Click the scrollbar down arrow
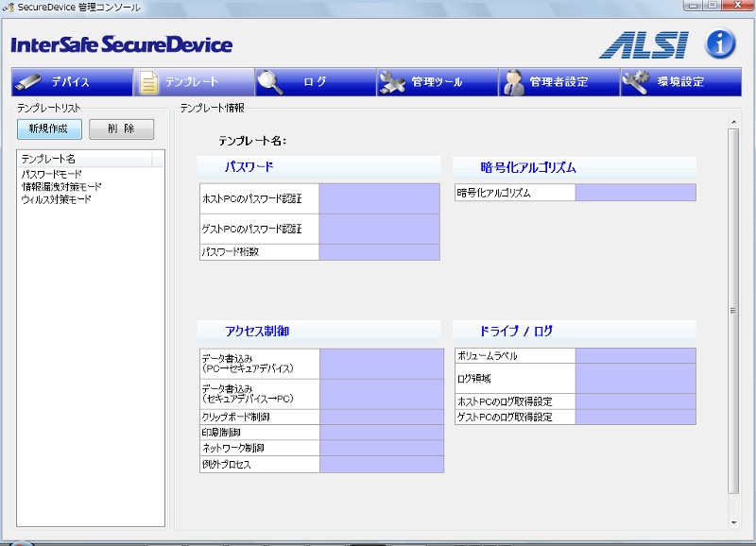756x546 pixels. 733,522
